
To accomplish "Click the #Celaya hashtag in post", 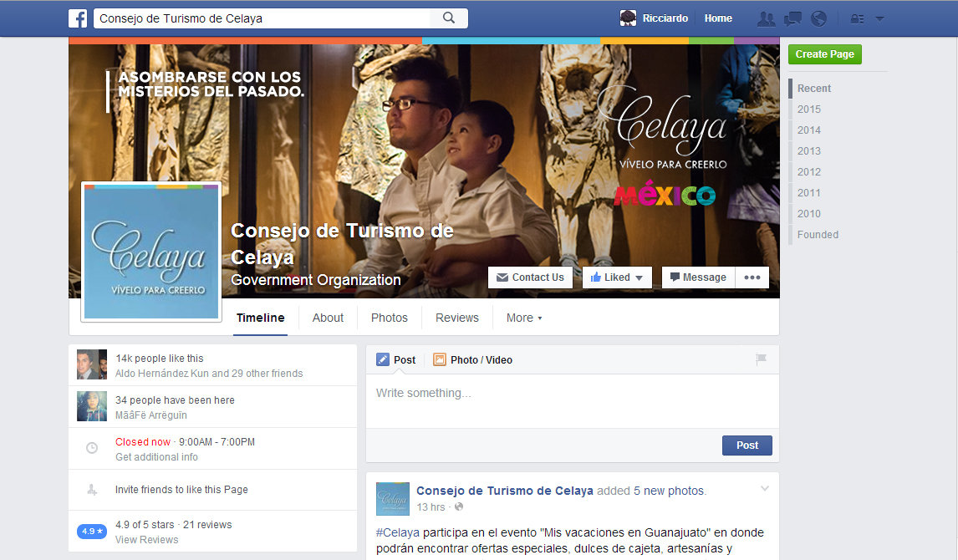I will (x=398, y=532).
